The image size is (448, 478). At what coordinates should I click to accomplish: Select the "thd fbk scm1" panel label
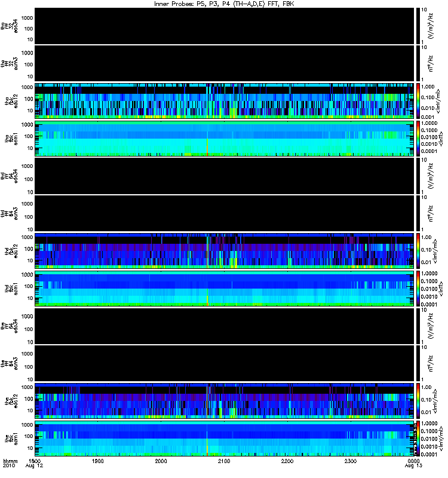pyautogui.click(x=11, y=289)
